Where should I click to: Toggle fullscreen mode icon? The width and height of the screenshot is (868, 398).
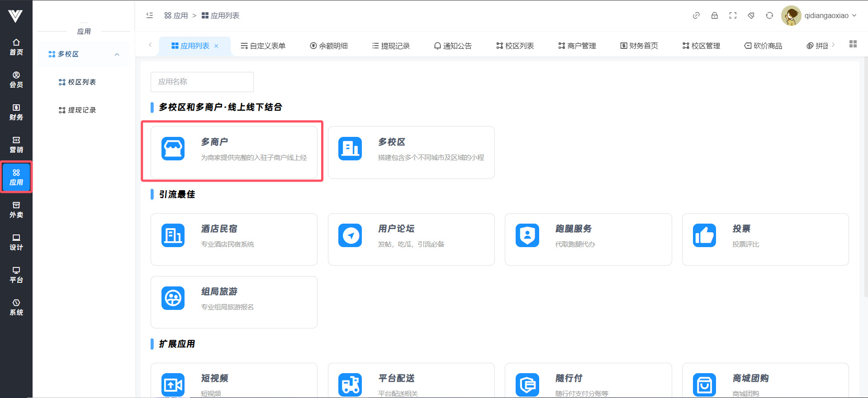click(x=733, y=15)
